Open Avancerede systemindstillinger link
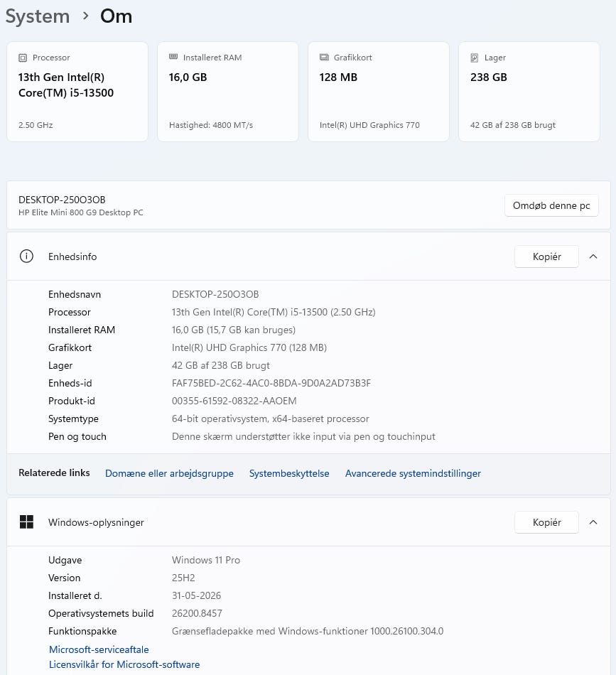Image resolution: width=616 pixels, height=675 pixels. point(413,473)
